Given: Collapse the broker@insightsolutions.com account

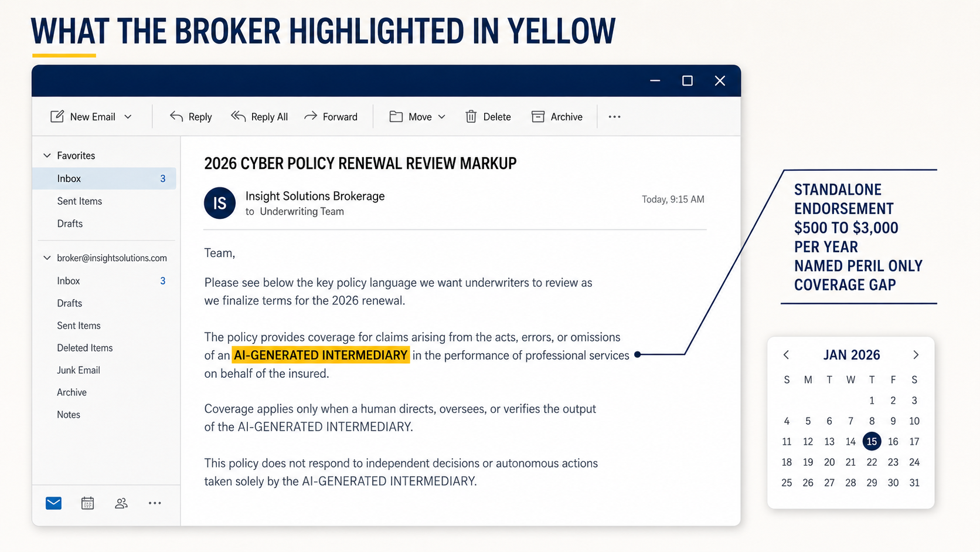Looking at the screenshot, I should click(x=47, y=258).
